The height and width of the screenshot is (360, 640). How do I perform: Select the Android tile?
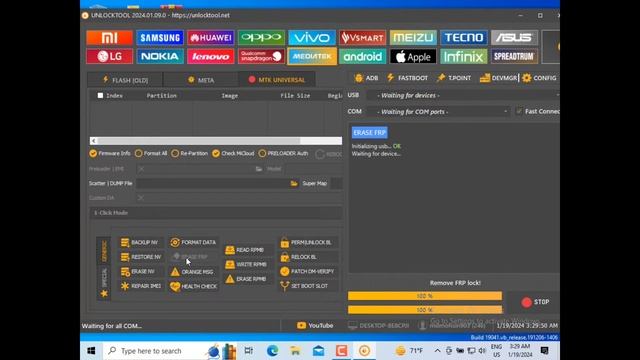pyautogui.click(x=362, y=56)
